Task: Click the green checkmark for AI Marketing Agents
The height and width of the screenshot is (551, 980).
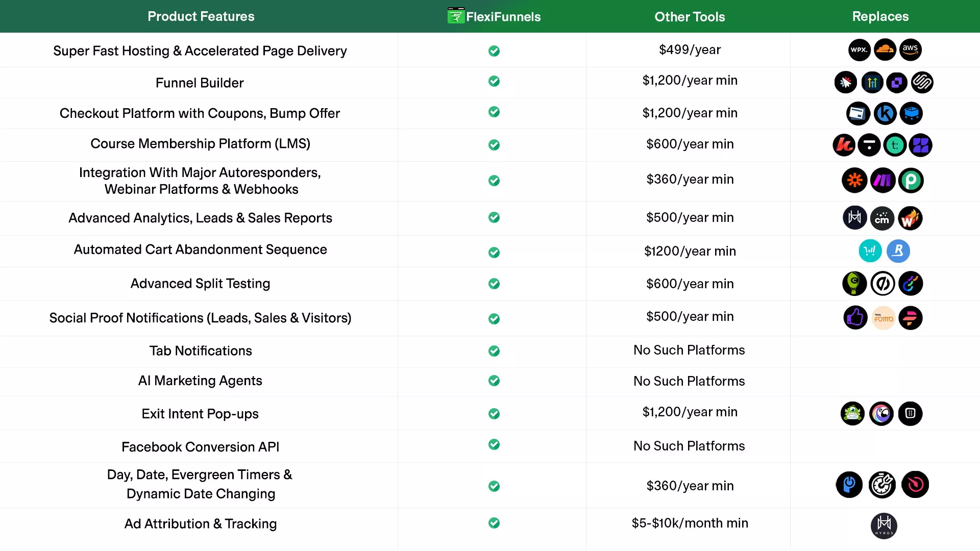Action: 494,381
